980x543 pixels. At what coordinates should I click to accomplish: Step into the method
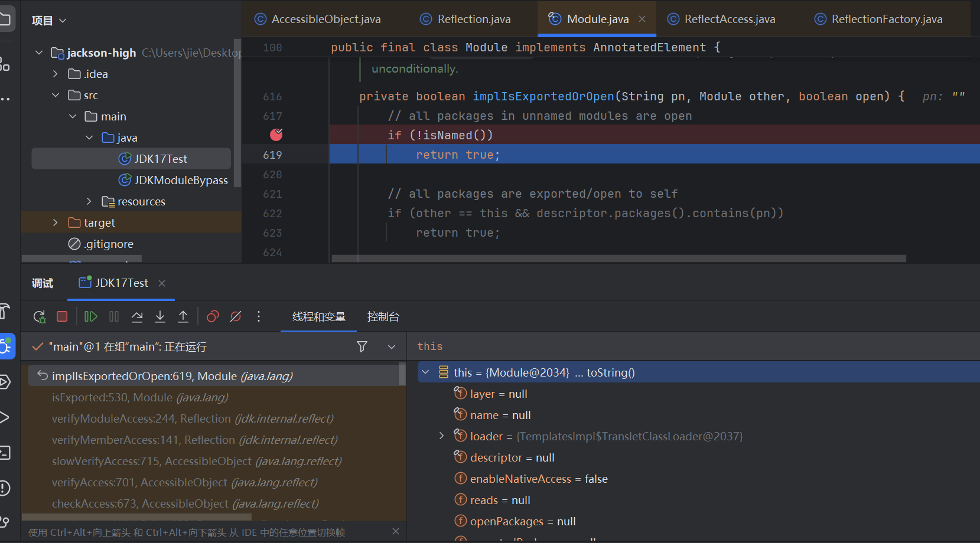(160, 317)
